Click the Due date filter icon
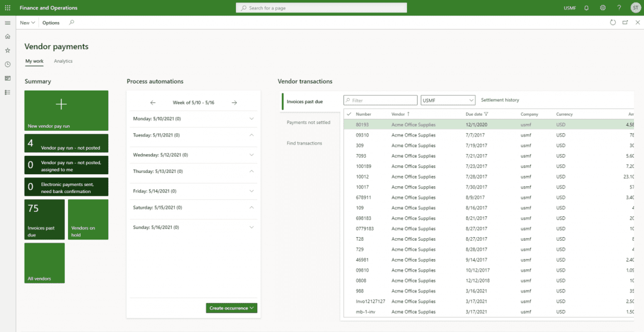 click(x=486, y=114)
